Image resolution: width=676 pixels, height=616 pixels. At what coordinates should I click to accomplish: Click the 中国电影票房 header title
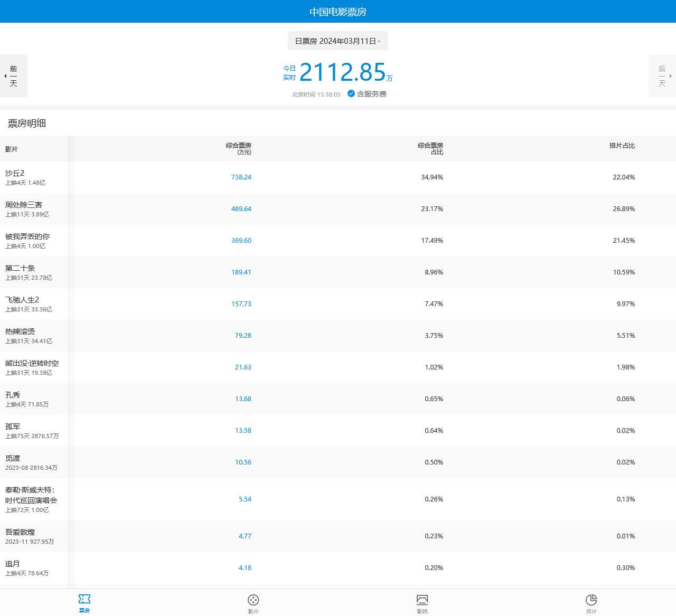click(x=338, y=12)
